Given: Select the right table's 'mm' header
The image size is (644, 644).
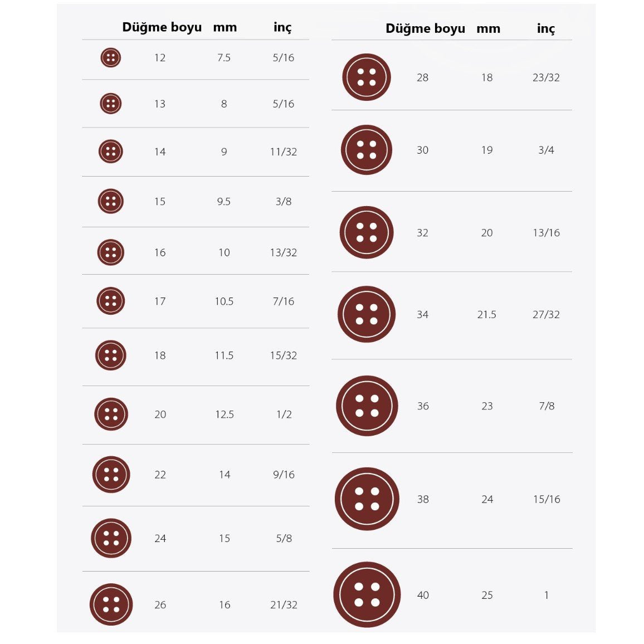Looking at the screenshot, I should (x=488, y=28).
